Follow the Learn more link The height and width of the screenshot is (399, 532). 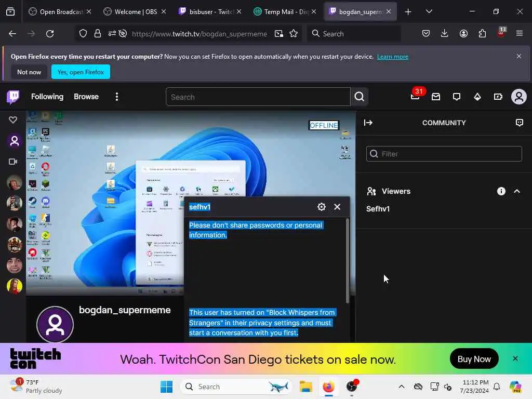click(393, 57)
